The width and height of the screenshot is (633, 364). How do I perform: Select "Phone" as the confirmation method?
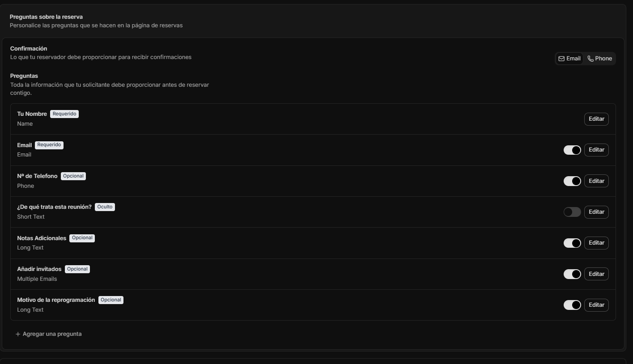click(599, 58)
